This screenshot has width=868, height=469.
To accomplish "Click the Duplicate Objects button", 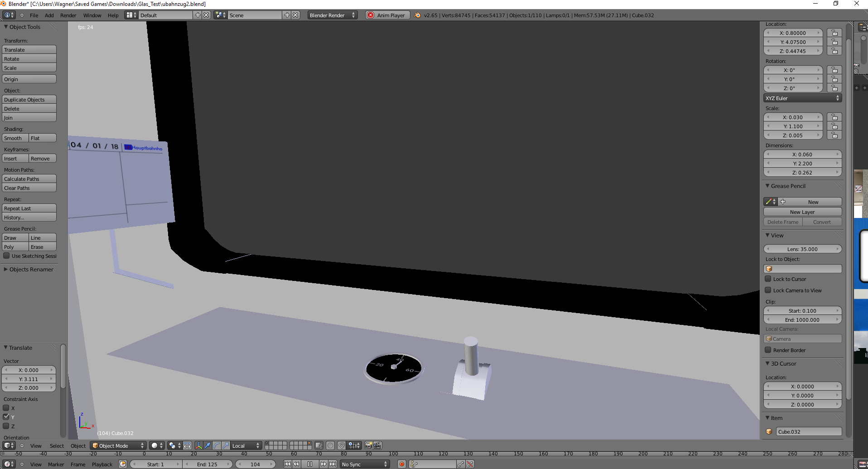I will click(29, 100).
